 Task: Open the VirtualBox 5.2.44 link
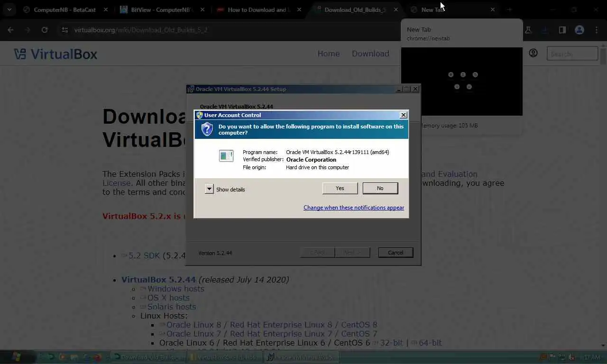click(158, 280)
